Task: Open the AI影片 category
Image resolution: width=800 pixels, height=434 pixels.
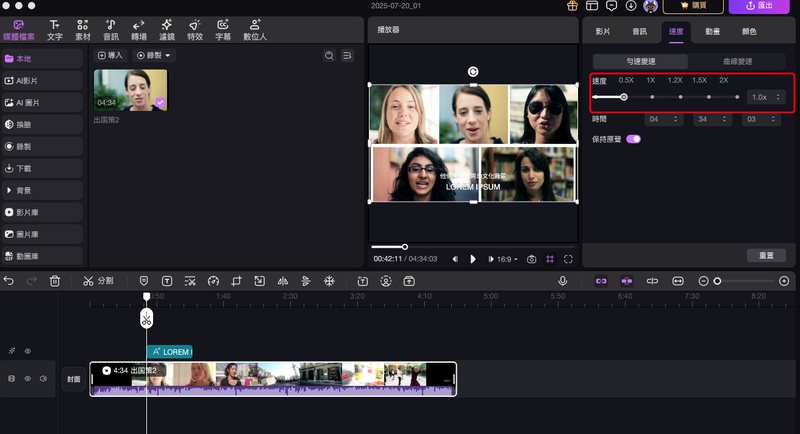Action: [42, 81]
